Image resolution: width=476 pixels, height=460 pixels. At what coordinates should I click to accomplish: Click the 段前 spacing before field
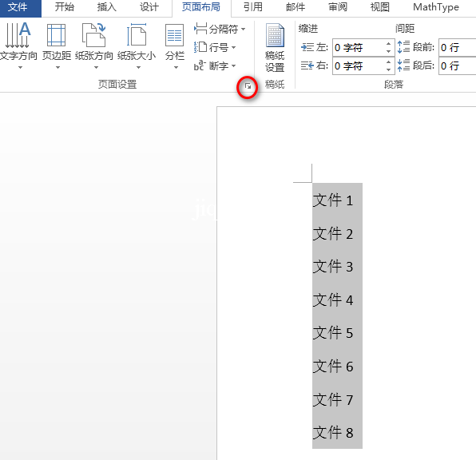click(457, 48)
